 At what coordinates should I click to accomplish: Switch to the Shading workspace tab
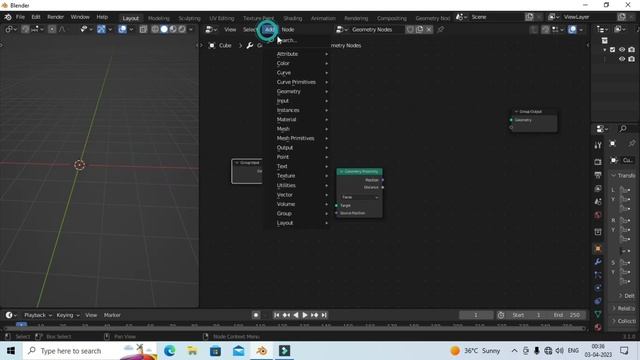pyautogui.click(x=293, y=18)
